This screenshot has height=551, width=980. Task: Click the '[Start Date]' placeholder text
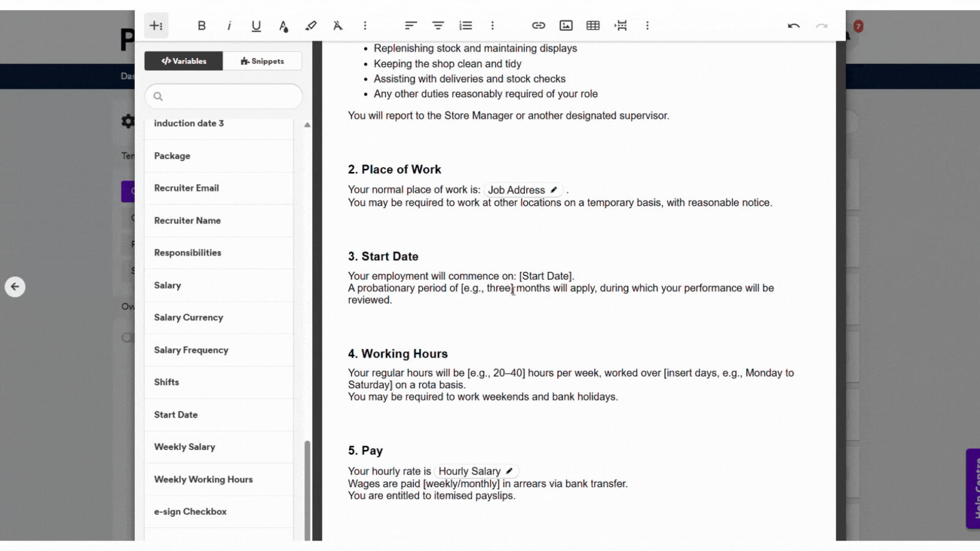(x=546, y=276)
